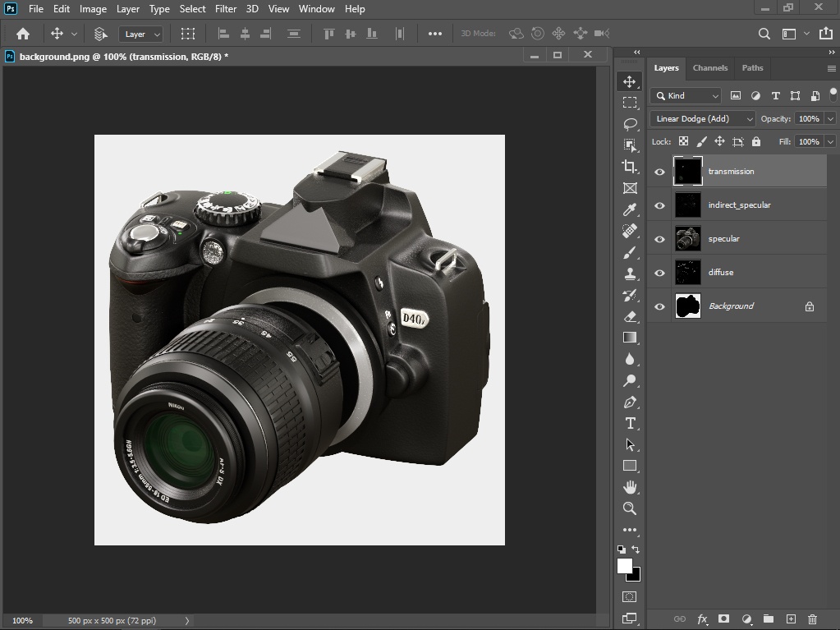Delete the selected layer
The width and height of the screenshot is (840, 630).
[812, 619]
